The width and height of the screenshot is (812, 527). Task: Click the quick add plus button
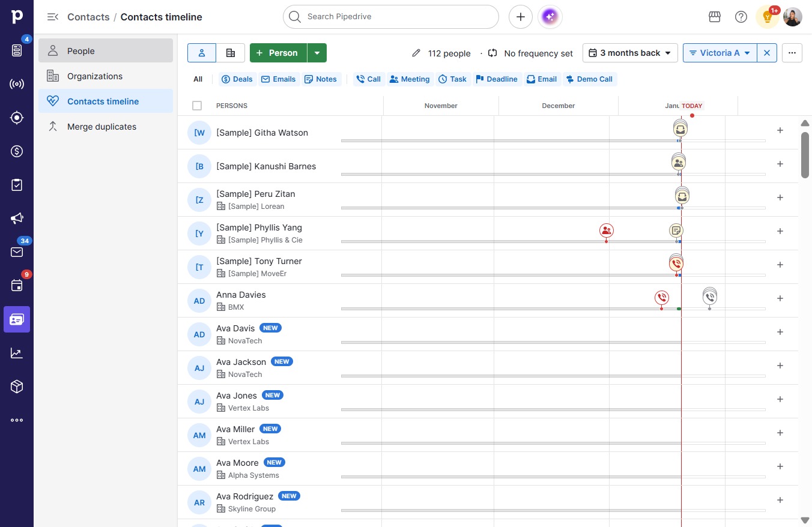point(521,17)
